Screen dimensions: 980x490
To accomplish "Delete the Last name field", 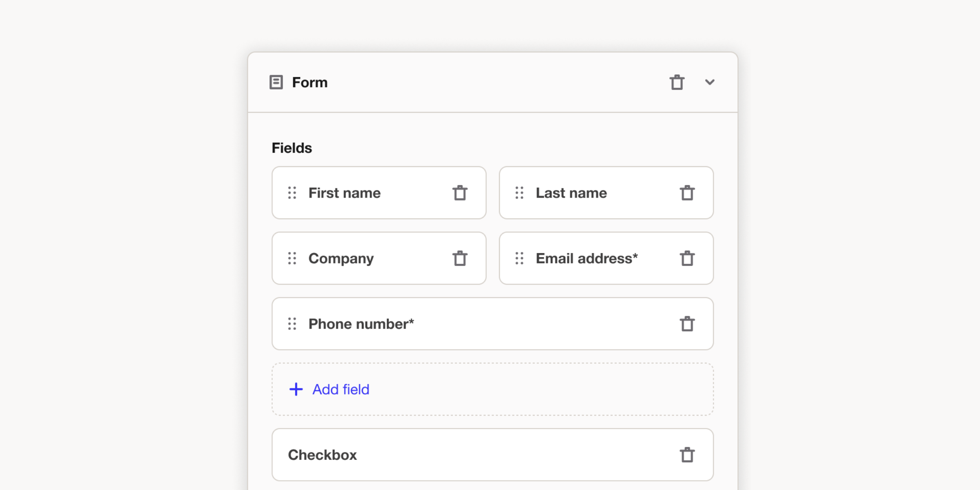I will tap(687, 193).
